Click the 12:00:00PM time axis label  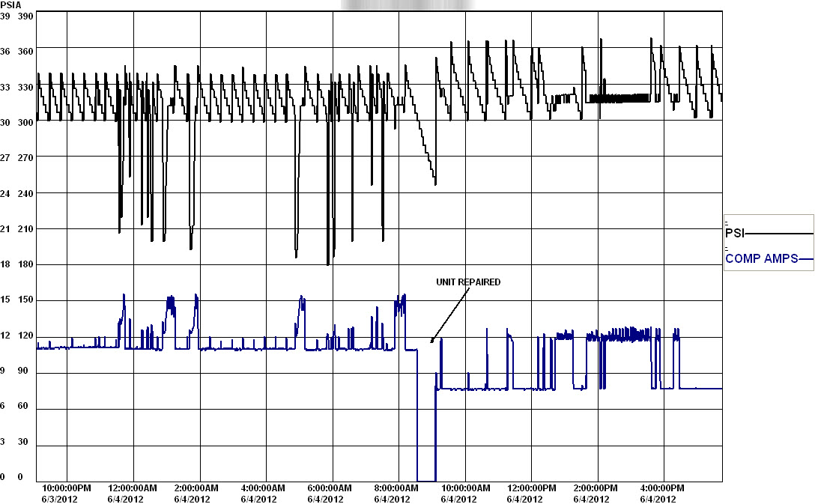(531, 488)
